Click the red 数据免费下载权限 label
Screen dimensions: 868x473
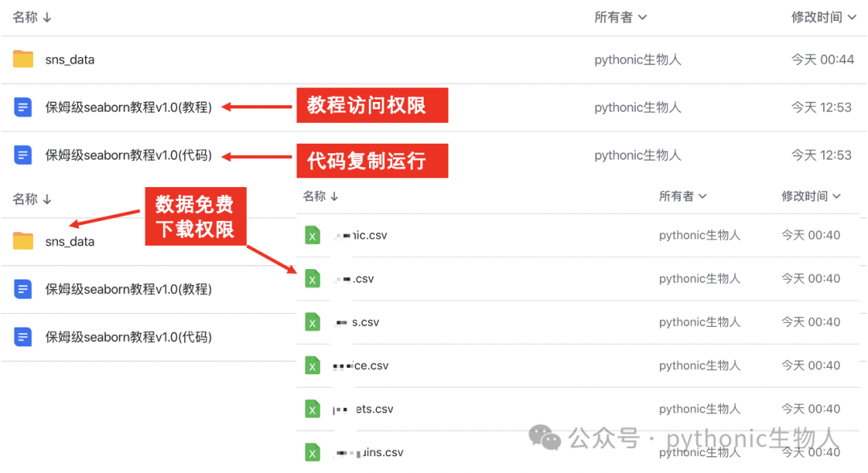(195, 216)
